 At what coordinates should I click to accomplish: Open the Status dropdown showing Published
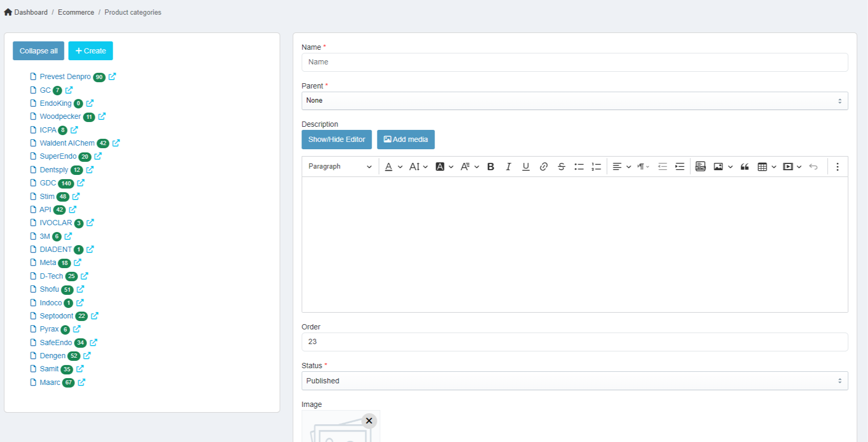tap(574, 381)
